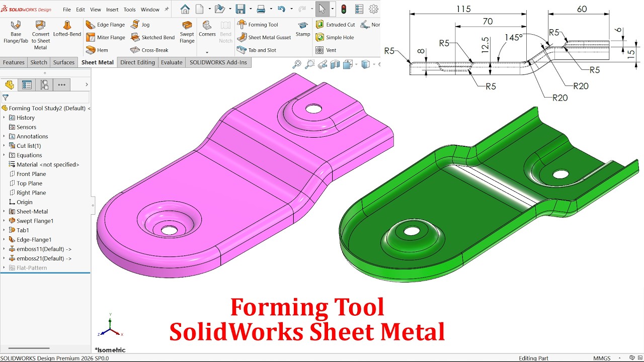Open the Sketched Bend tool

pos(152,37)
